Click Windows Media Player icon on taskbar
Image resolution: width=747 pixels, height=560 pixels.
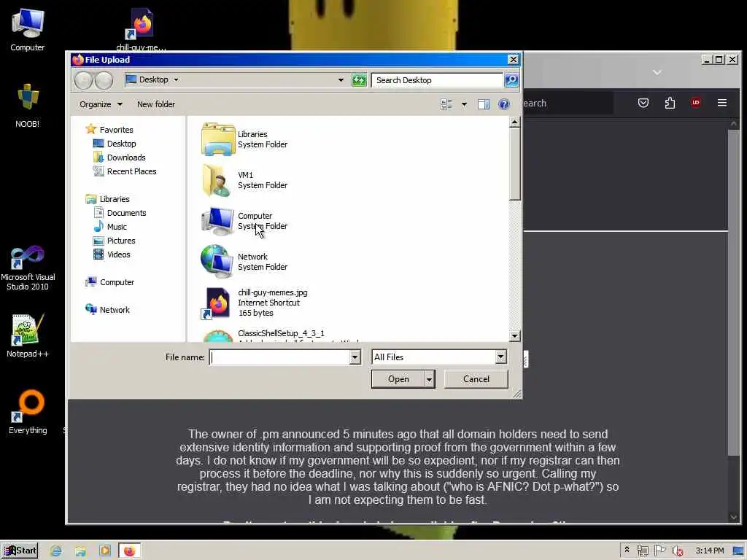(x=104, y=551)
